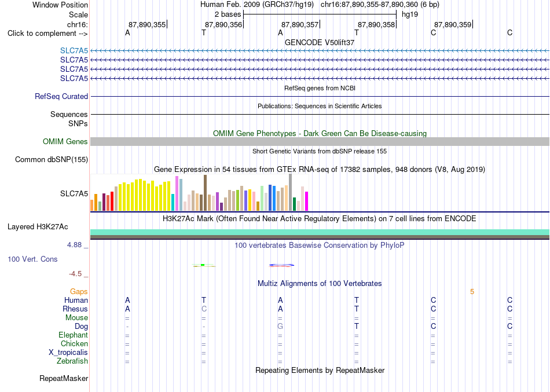Screen dimensions: 550x392
Task: Click 'Short Genetic Variants from dbSNP release 155'
Action: click(320, 151)
